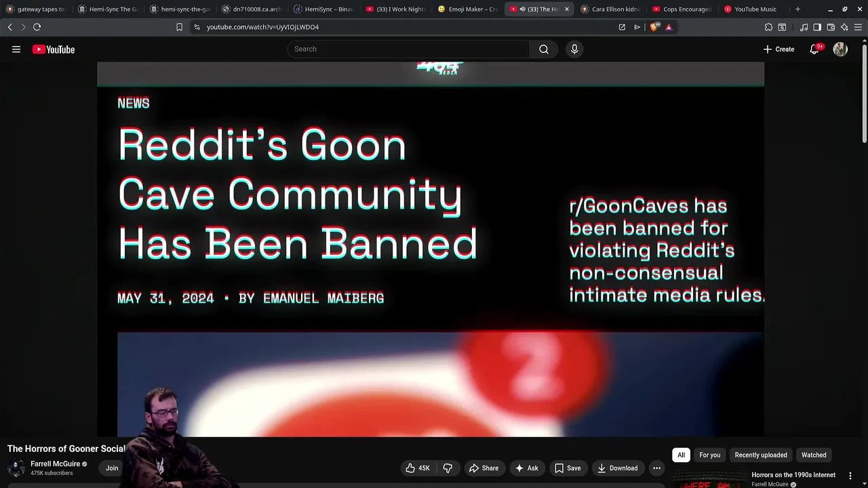Start voice search with microphone icon

tap(574, 49)
